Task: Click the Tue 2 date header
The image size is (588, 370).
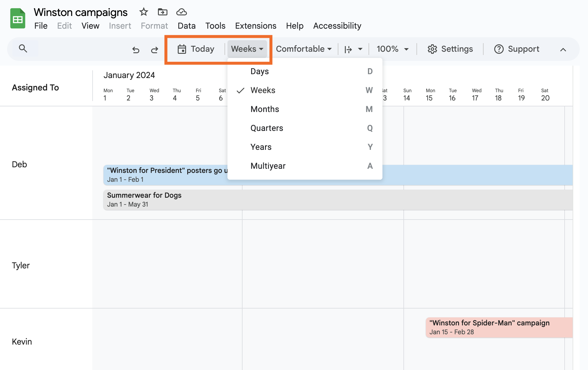Action: click(130, 95)
